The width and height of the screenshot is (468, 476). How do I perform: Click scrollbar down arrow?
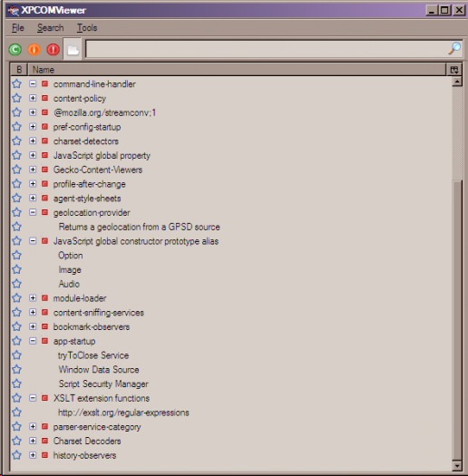[x=457, y=465]
